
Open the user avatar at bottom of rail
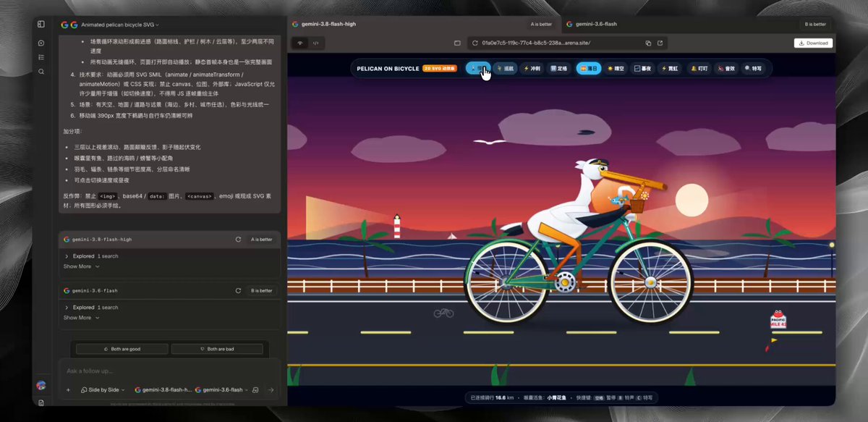(41, 385)
